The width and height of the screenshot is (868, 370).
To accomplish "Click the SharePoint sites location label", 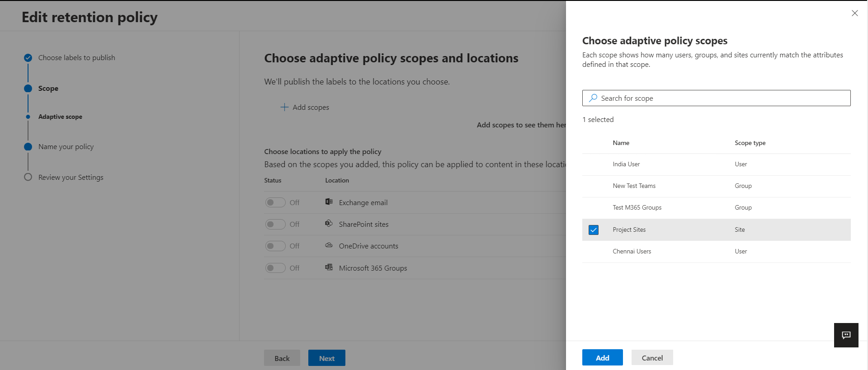I will 363,224.
